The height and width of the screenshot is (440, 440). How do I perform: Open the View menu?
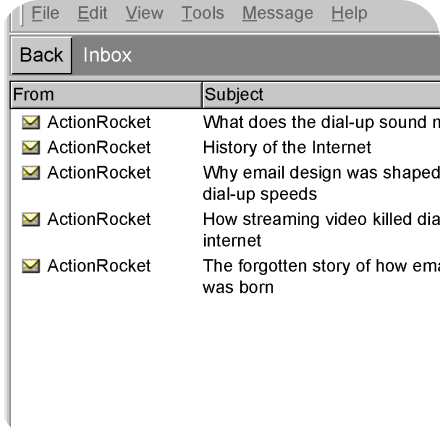tap(144, 14)
